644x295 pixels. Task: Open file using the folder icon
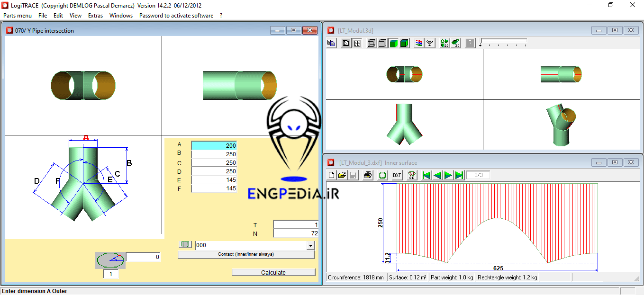[342, 175]
